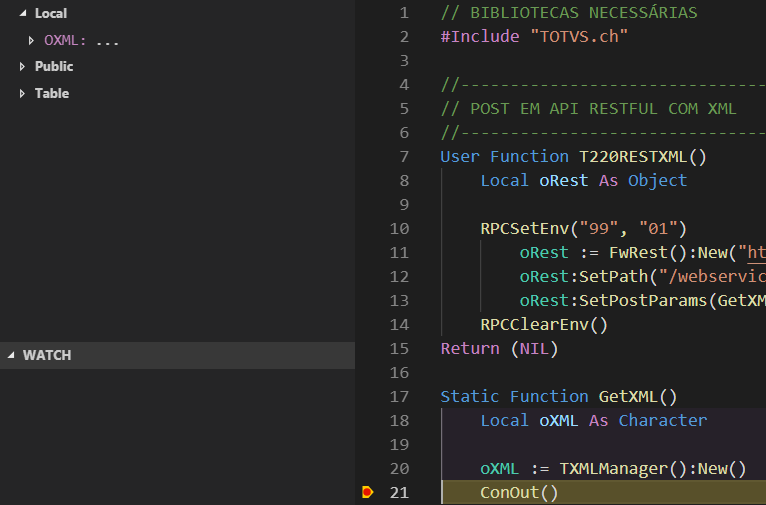This screenshot has width=766, height=505.
Task: Expand the Public variables scope
Action: (x=22, y=66)
